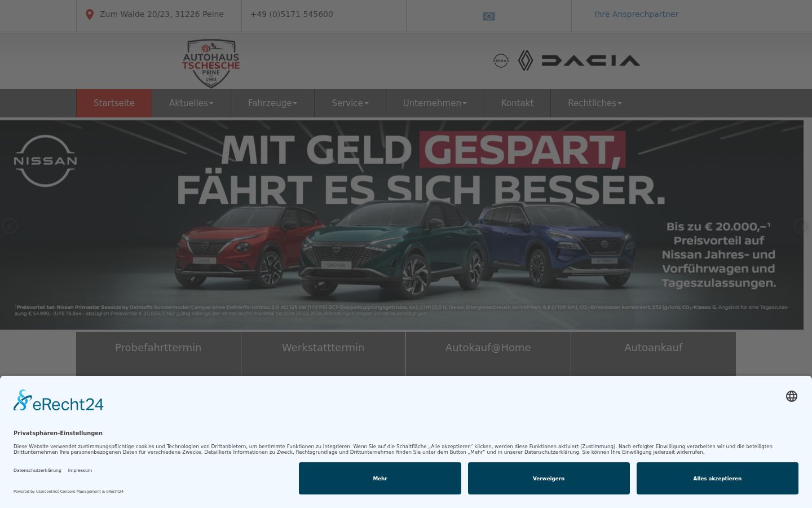This screenshot has width=812, height=508.
Task: Click address Zum Walde 20/23, 31226 Peine
Action: click(x=162, y=14)
